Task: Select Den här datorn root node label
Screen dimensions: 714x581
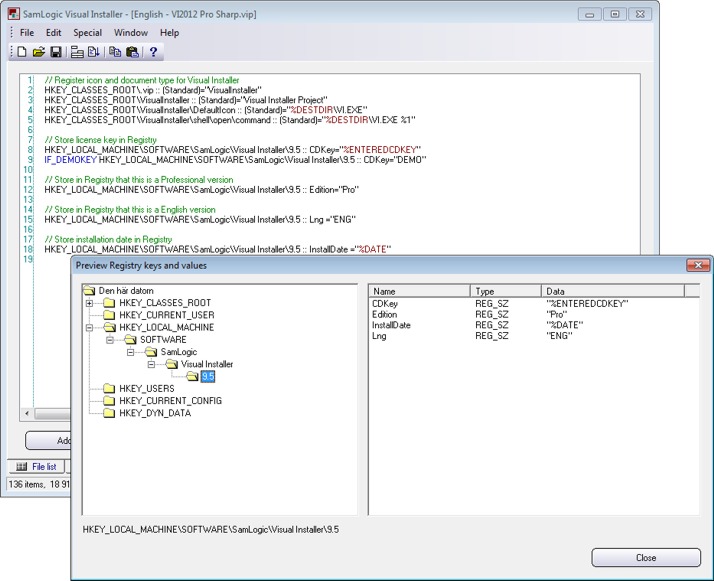Action: (126, 290)
